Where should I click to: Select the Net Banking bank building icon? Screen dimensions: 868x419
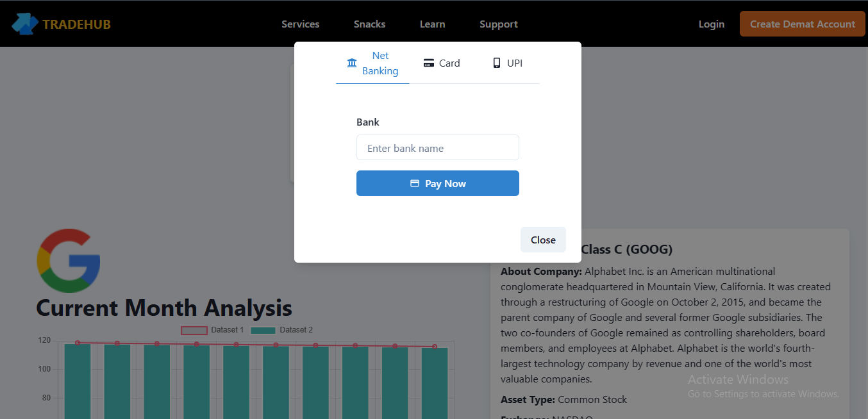pos(352,63)
